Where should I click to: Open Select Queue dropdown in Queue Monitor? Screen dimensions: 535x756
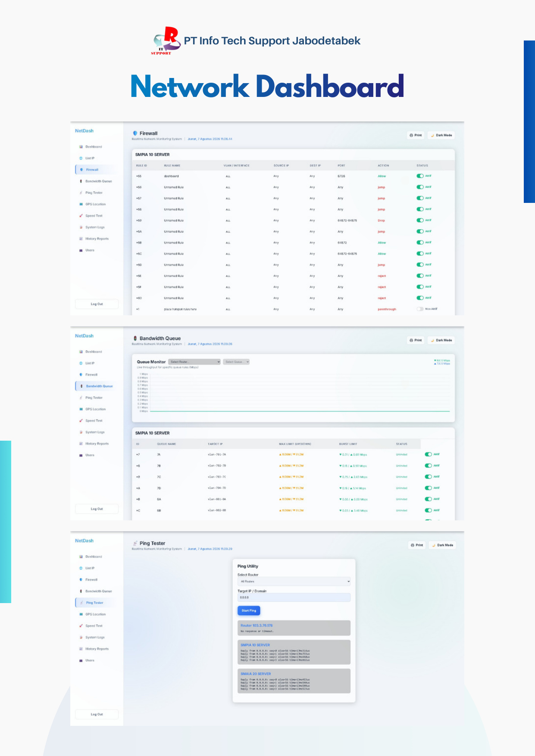point(236,362)
